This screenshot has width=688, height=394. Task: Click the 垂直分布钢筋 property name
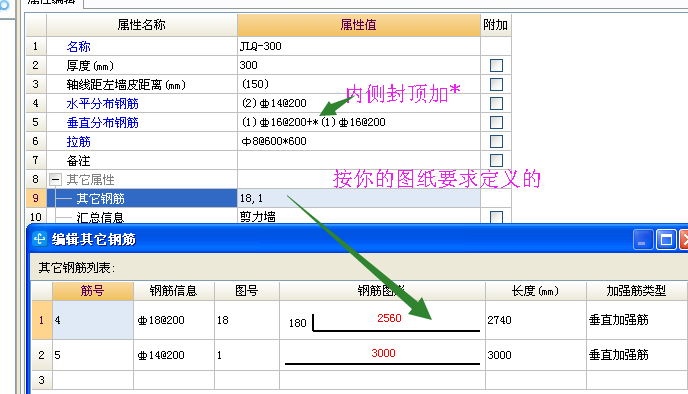[x=103, y=122]
